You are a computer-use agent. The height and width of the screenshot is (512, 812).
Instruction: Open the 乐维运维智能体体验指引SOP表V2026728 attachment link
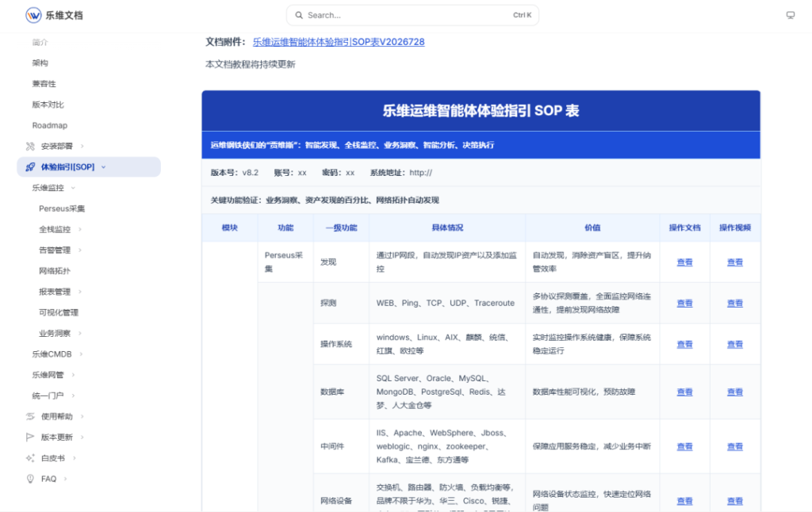[x=339, y=42]
